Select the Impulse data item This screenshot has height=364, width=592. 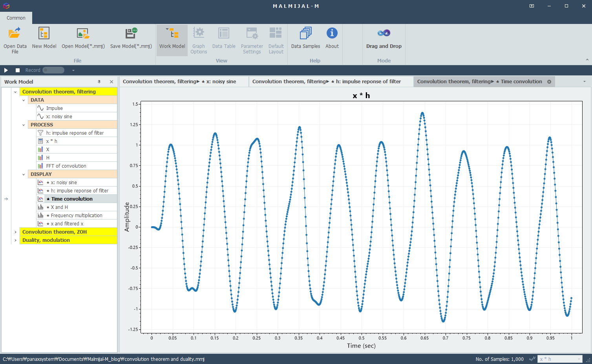click(77, 108)
